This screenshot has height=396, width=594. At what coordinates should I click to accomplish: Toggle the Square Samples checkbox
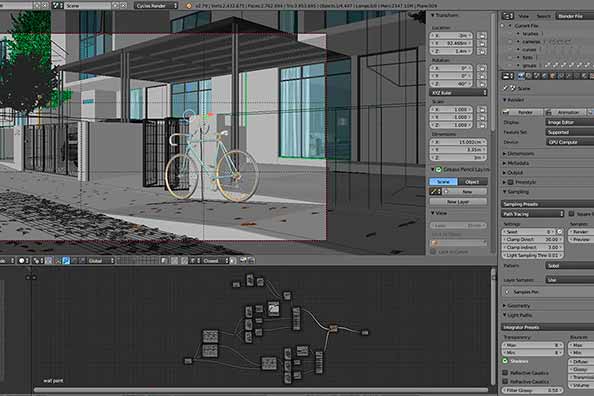[572, 214]
